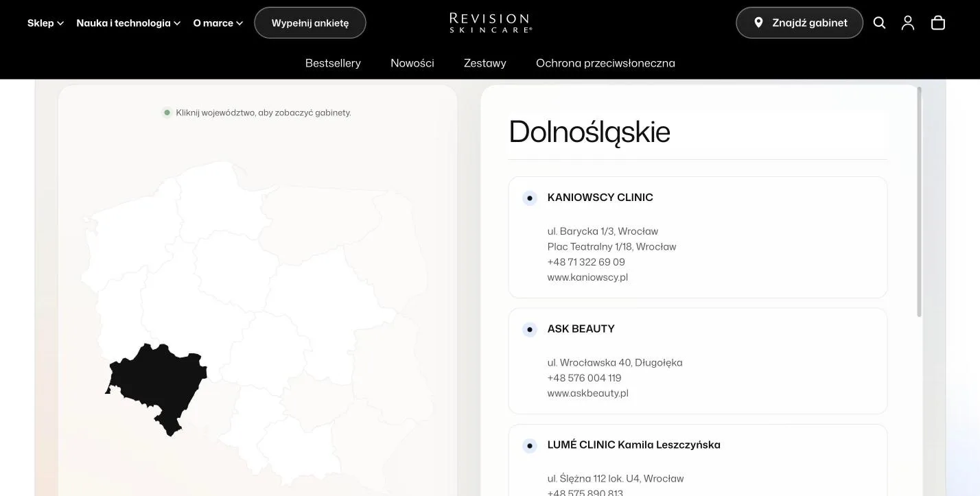The image size is (980, 496).
Task: Click address ul. Barycka 1/3, Wrocław
Action: tap(603, 231)
